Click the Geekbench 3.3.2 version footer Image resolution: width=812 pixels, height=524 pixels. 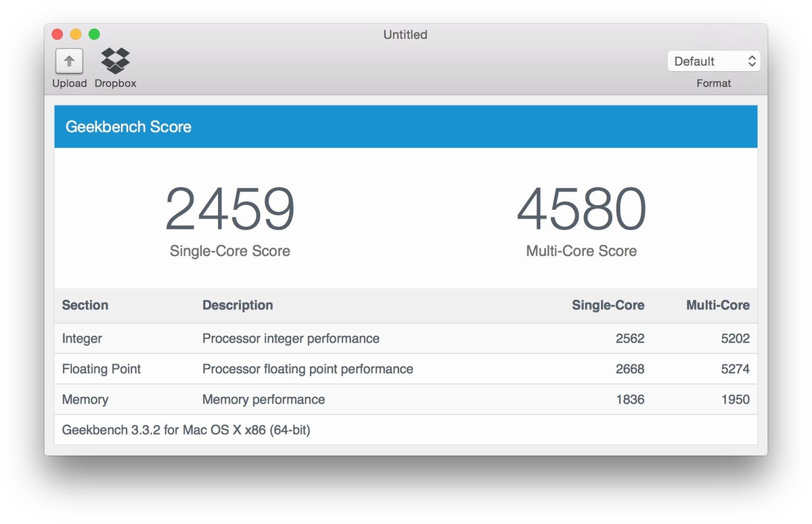coord(186,430)
